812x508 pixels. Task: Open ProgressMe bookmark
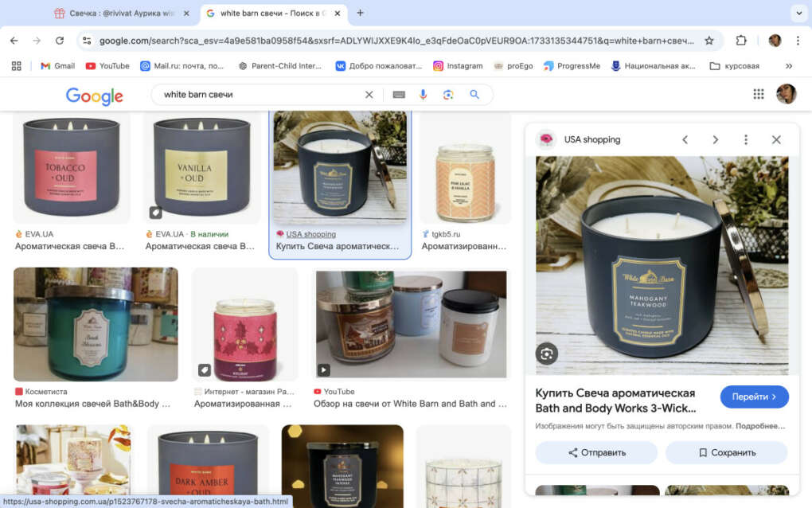[x=572, y=66]
